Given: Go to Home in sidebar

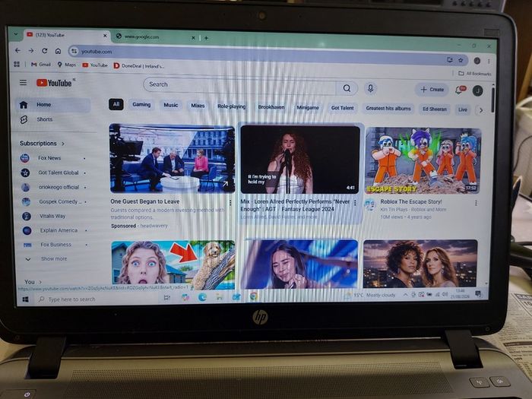Looking at the screenshot, I should coord(52,105).
